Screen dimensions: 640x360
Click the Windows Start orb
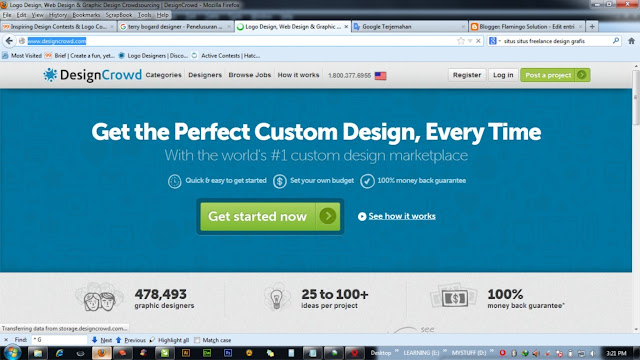click(13, 353)
